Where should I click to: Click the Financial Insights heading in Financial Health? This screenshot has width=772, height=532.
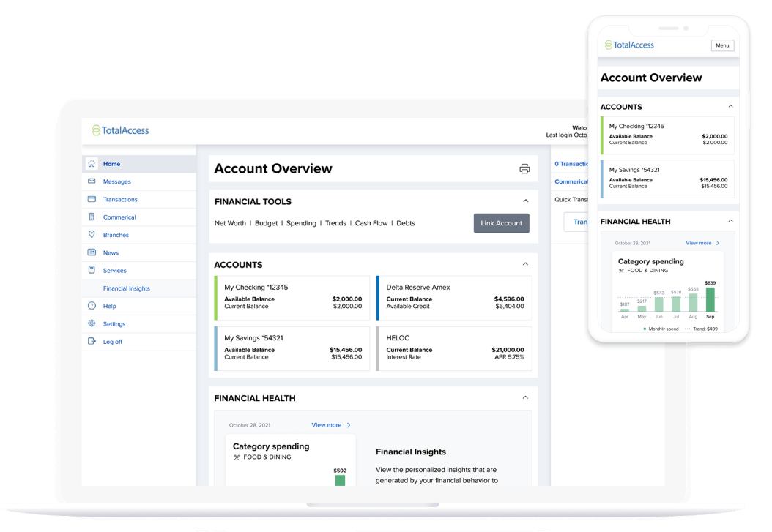click(411, 452)
